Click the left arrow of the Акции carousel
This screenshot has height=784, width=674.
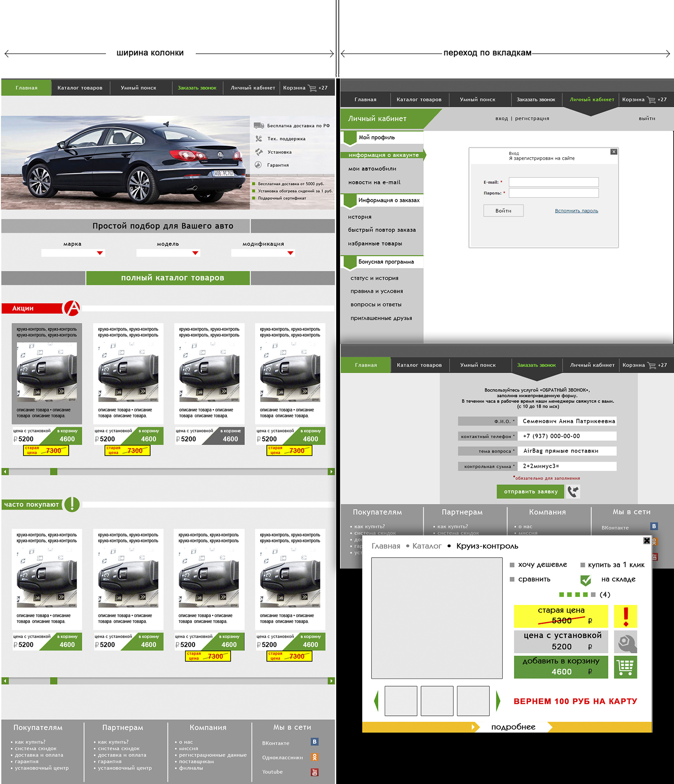point(5,471)
